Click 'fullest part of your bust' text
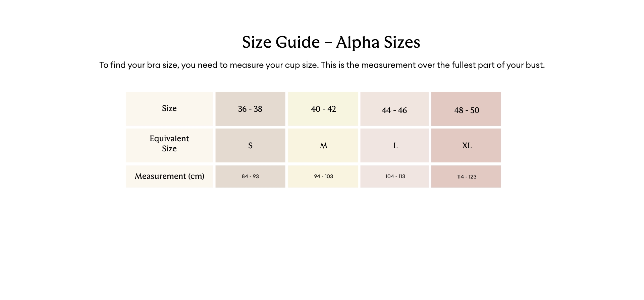Image resolution: width=644 pixels, height=300 pixels. [x=498, y=65]
